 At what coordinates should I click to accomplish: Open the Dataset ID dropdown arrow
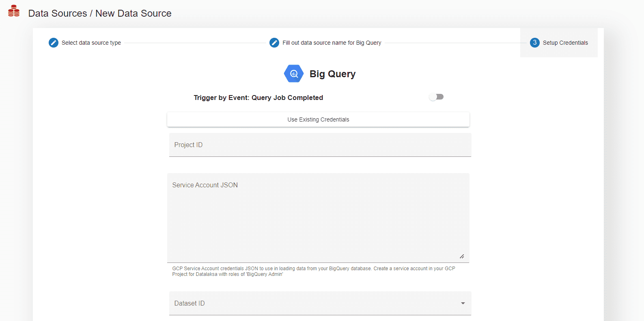tap(463, 303)
